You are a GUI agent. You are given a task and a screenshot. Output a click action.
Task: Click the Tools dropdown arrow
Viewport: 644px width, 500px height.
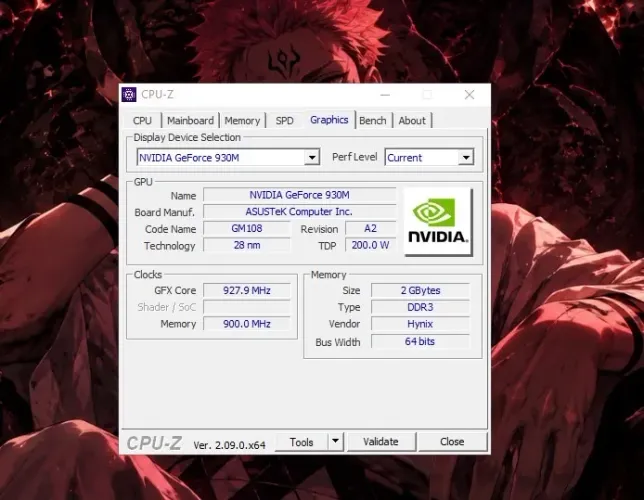coord(336,441)
